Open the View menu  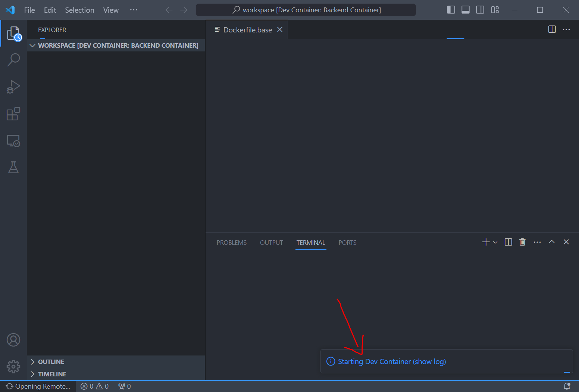111,10
